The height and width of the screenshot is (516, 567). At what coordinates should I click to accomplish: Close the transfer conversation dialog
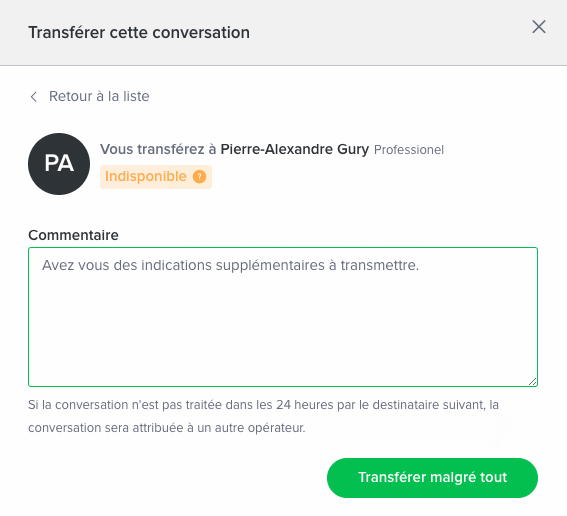[x=539, y=27]
